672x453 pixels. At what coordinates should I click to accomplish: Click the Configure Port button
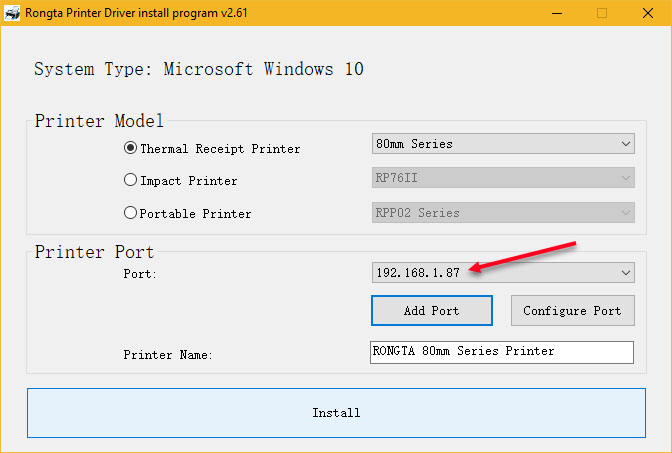(572, 311)
